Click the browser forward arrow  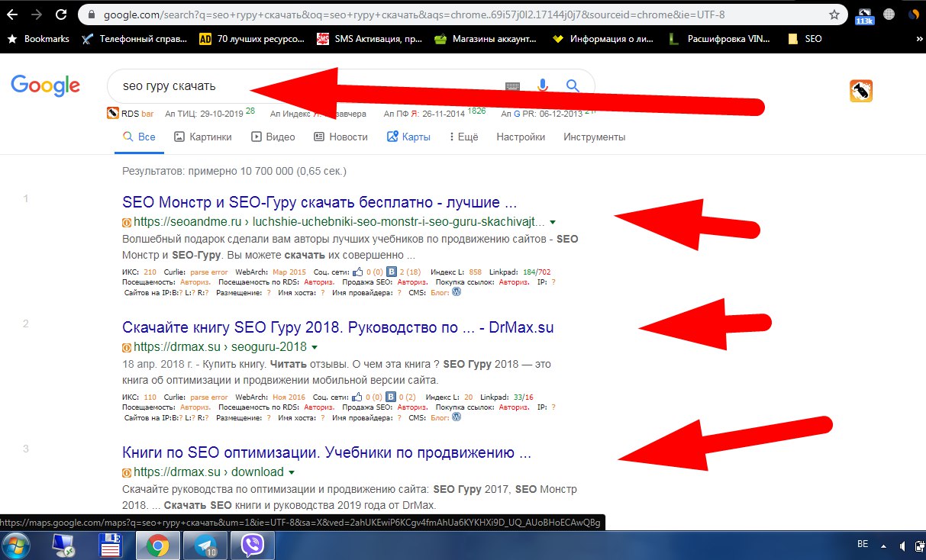coord(36,14)
